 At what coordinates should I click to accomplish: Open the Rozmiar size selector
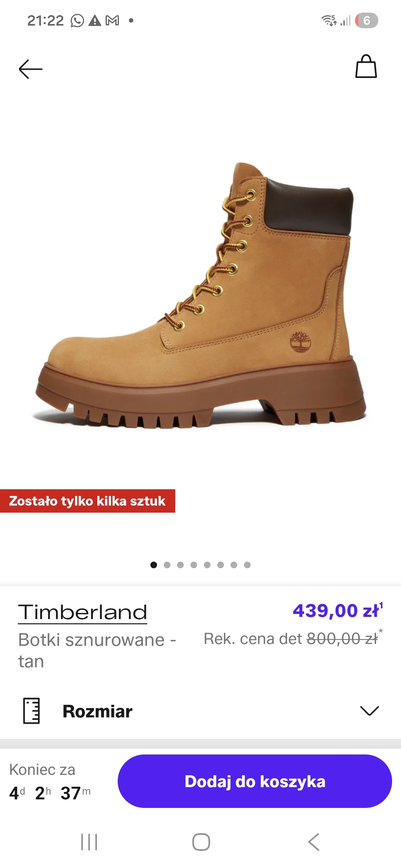pyautogui.click(x=200, y=711)
